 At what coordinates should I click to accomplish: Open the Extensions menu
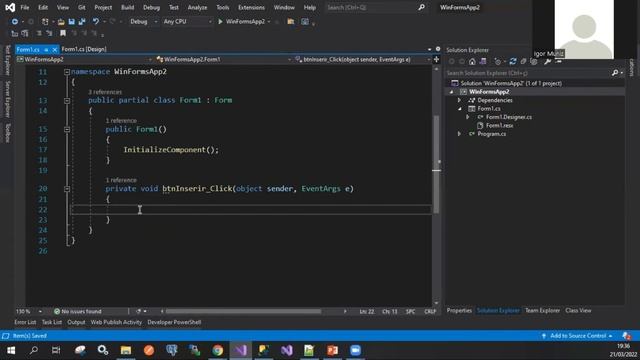click(x=251, y=7)
